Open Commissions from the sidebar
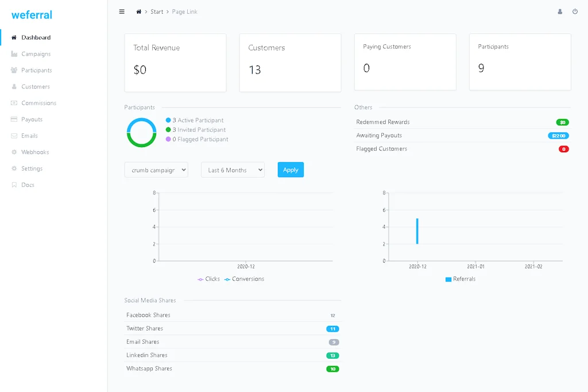Image resolution: width=588 pixels, height=392 pixels. tap(38, 103)
